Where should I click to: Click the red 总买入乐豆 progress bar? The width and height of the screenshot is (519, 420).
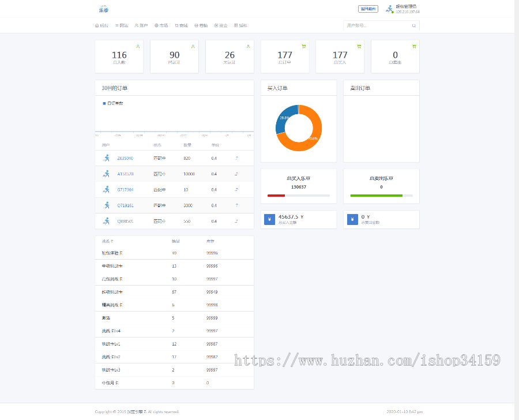276,196
